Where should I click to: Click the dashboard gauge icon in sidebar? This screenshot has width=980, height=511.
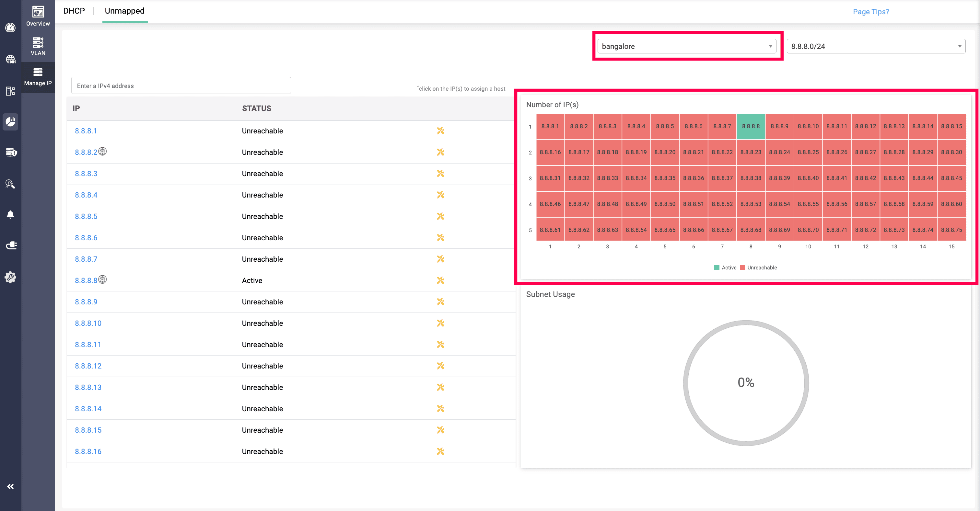[10, 28]
